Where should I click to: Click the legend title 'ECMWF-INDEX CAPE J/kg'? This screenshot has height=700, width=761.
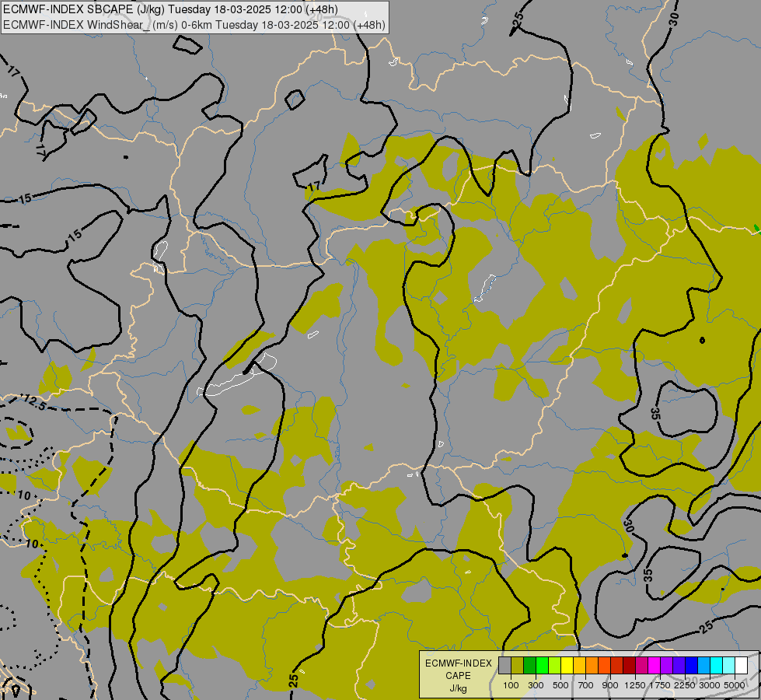click(x=458, y=676)
